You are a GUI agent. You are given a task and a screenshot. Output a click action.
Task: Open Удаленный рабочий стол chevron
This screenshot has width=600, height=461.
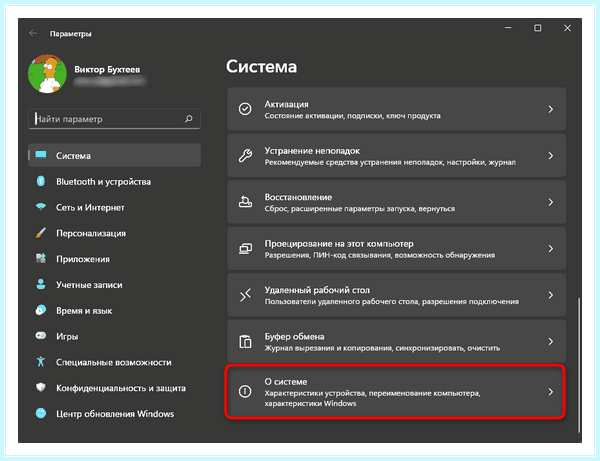click(551, 295)
